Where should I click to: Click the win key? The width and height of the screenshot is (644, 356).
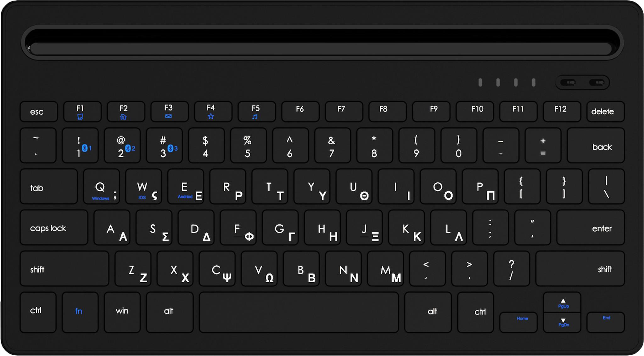[122, 312]
